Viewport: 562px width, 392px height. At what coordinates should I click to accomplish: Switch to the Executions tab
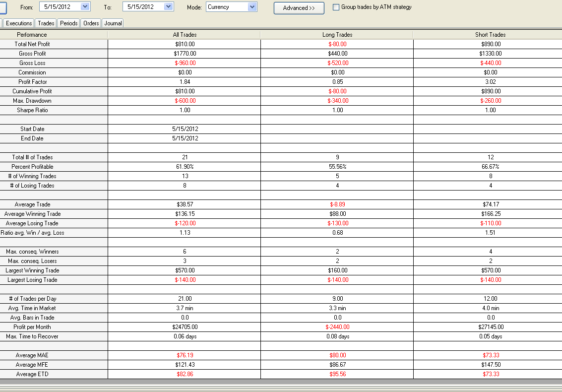click(x=19, y=23)
